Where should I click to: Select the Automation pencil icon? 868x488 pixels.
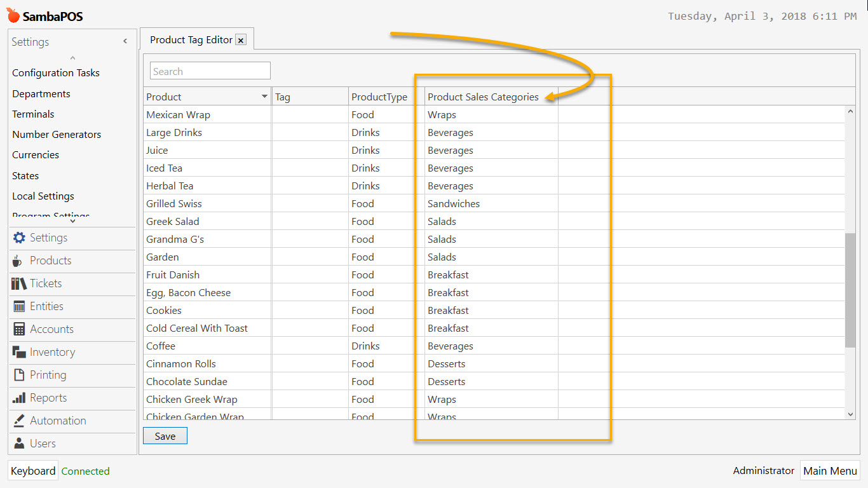point(19,421)
